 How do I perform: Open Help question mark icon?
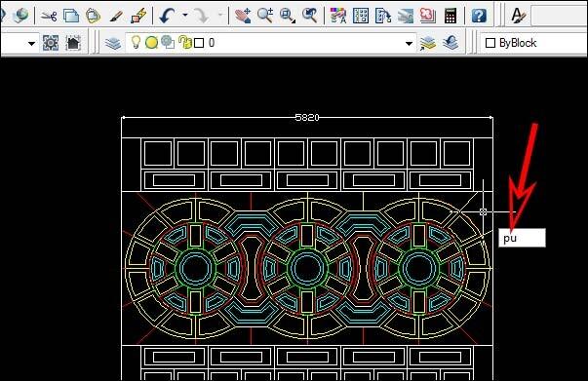pyautogui.click(x=479, y=16)
